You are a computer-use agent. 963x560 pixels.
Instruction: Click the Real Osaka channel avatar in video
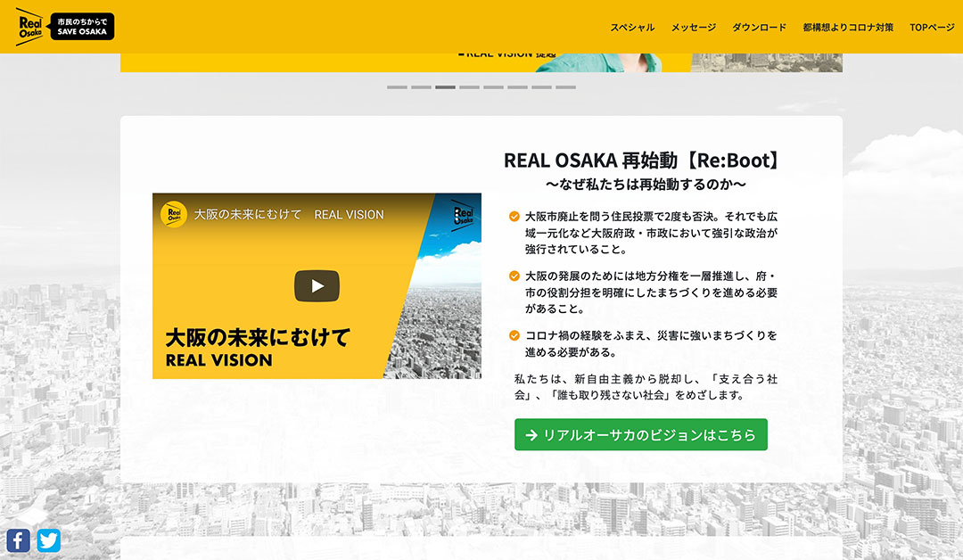[x=174, y=215]
